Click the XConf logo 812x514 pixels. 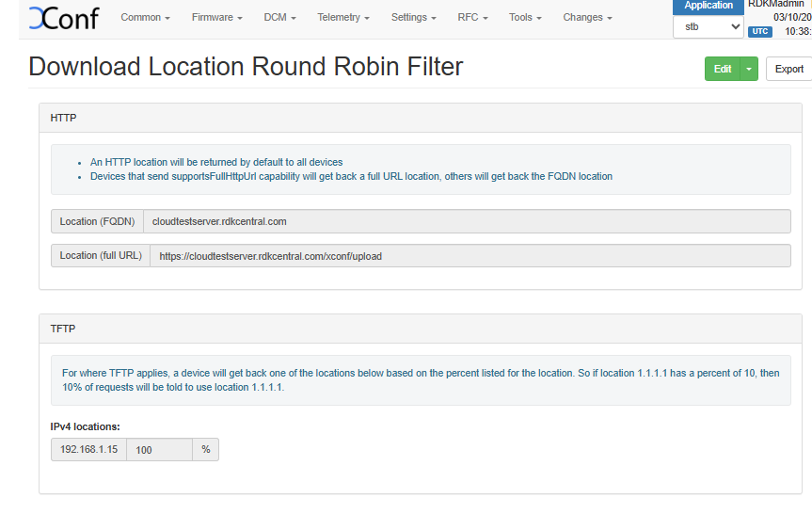63,18
